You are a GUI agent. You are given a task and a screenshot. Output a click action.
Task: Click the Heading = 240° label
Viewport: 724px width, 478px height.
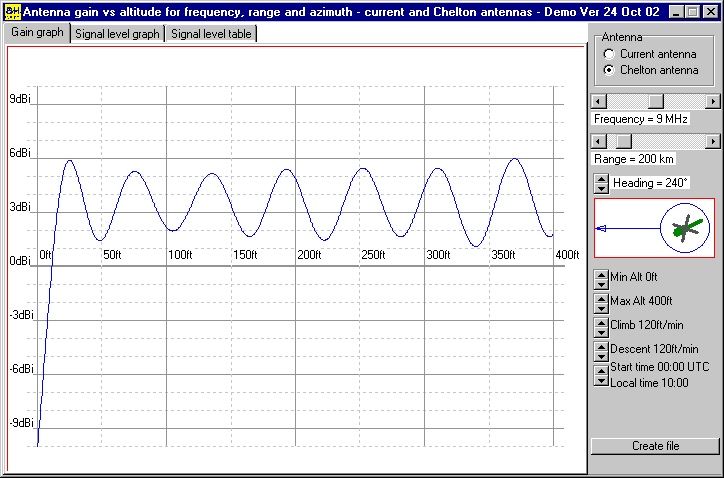[x=650, y=183]
